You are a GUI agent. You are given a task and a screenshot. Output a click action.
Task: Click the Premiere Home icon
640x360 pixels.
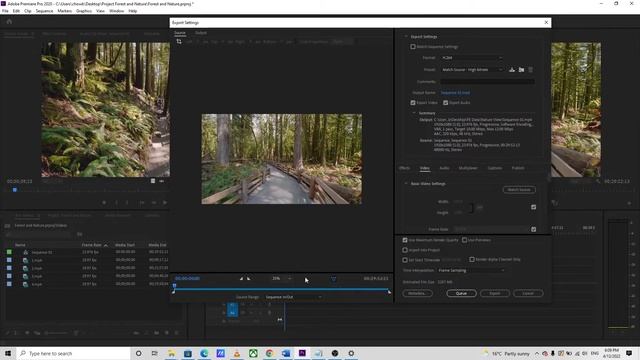click(9, 22)
